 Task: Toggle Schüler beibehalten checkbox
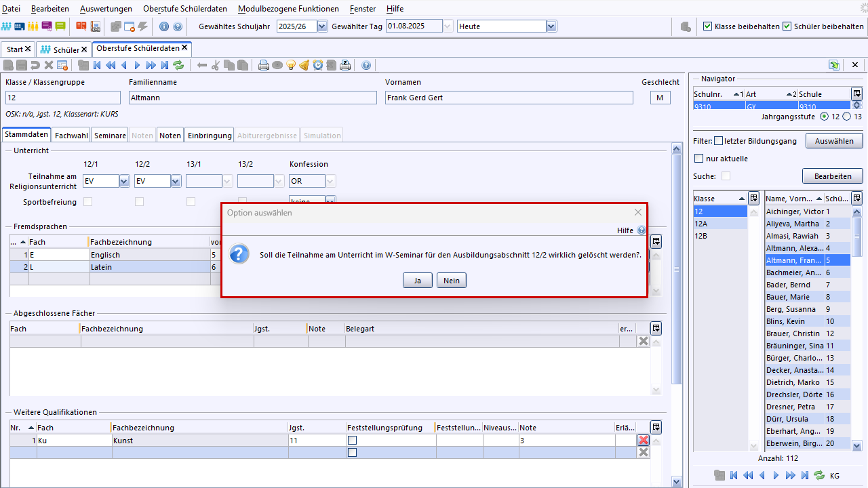[787, 26]
